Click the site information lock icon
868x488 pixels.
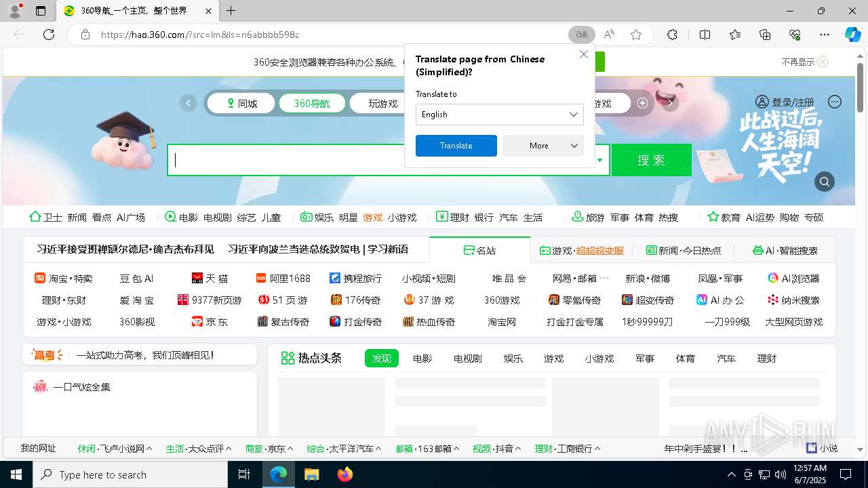tap(85, 35)
